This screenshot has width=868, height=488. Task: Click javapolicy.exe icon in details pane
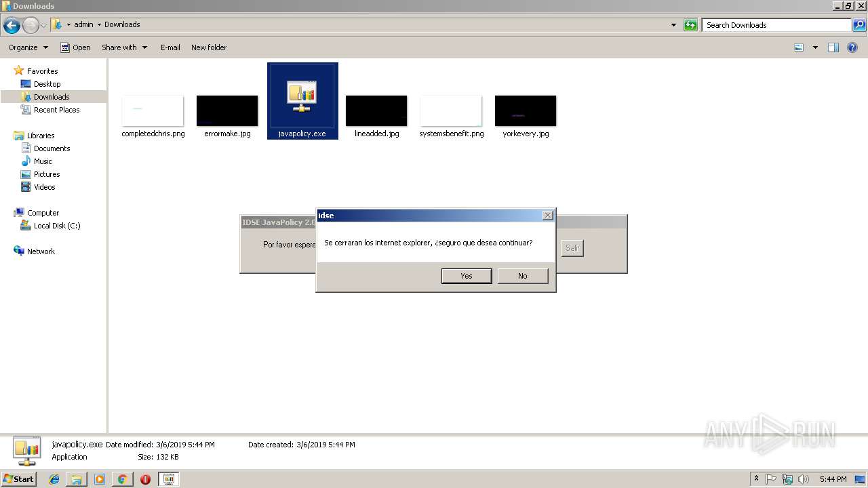coord(26,451)
